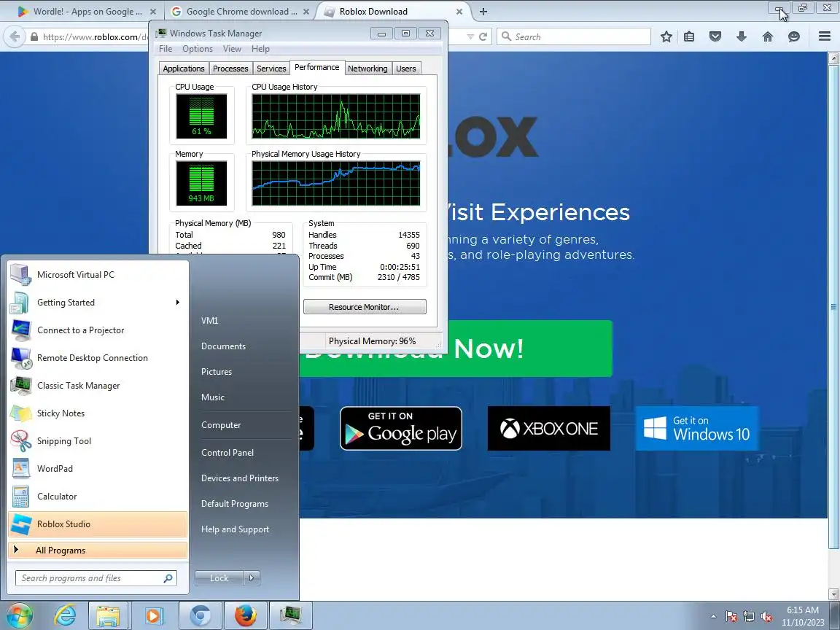The image size is (840, 630).
Task: Open Microsoft Virtual PC from Start menu
Action: (x=98, y=275)
